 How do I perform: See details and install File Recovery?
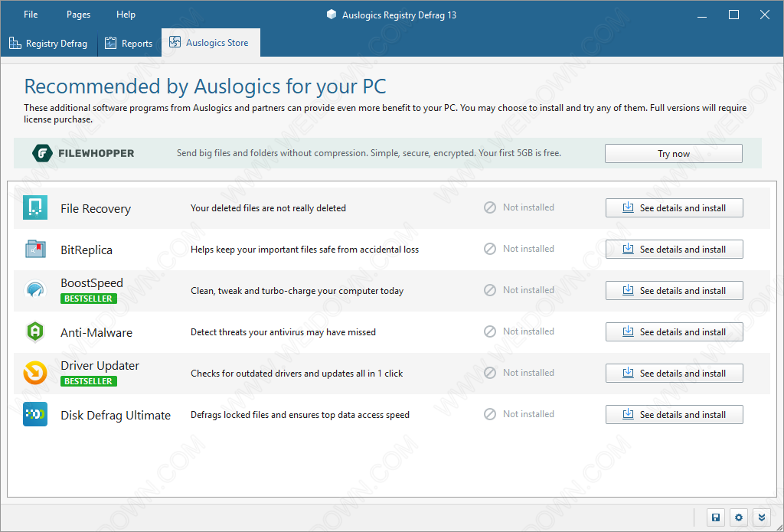click(x=674, y=208)
